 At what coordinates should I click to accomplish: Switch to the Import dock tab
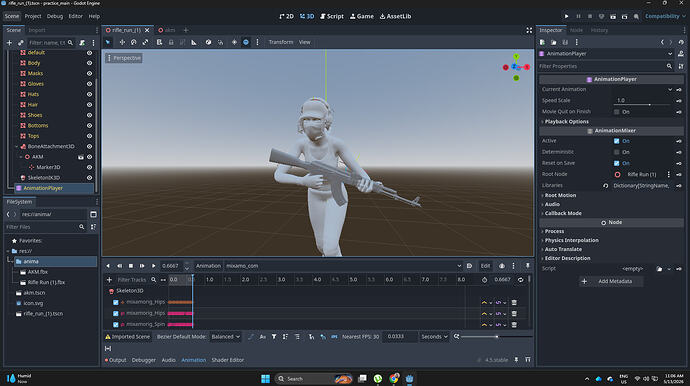[37, 30]
